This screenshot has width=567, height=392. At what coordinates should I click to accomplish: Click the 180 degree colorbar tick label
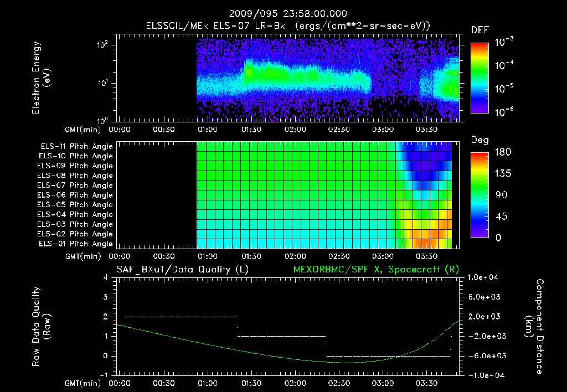pyautogui.click(x=503, y=152)
